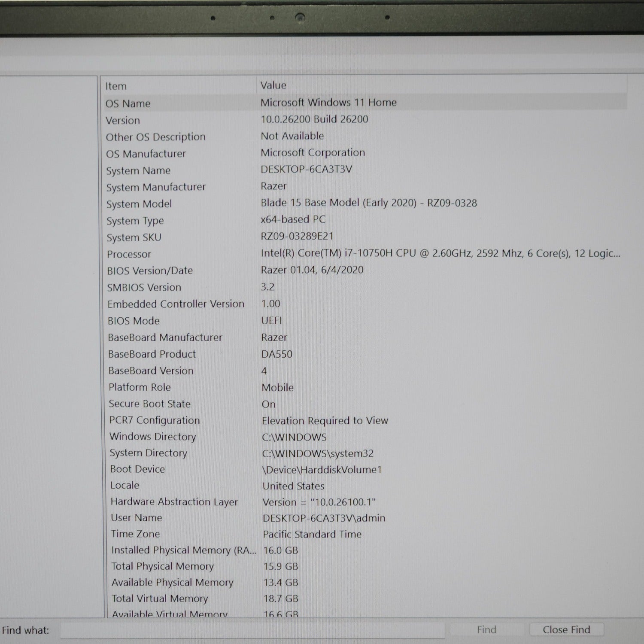The height and width of the screenshot is (644, 644).
Task: Click the Value column header
Action: [273, 85]
